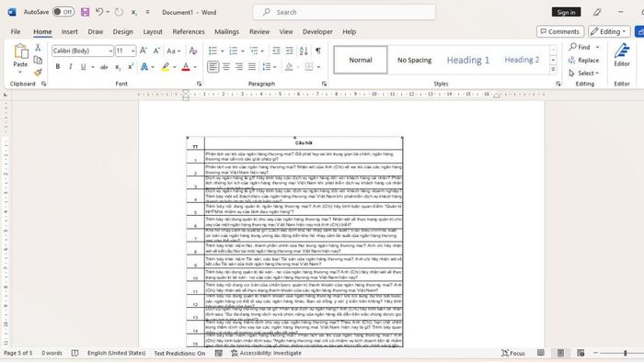The height and width of the screenshot is (362, 644).
Task: Click the Save icon in title bar
Action: click(85, 12)
